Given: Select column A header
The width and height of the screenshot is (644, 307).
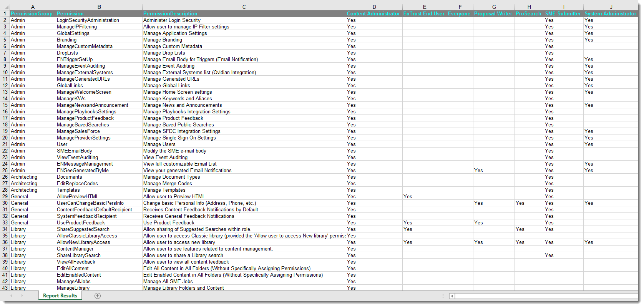Looking at the screenshot, I should pos(33,7).
